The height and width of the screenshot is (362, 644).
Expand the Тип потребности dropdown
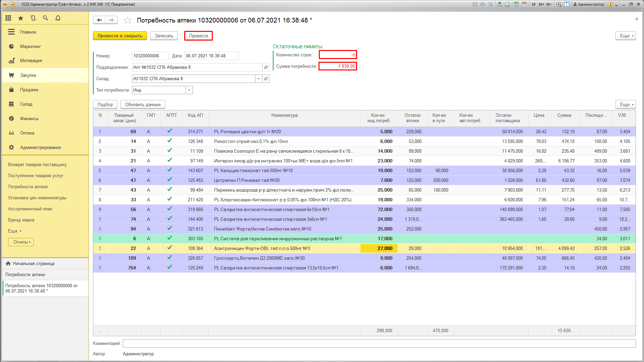coord(189,90)
